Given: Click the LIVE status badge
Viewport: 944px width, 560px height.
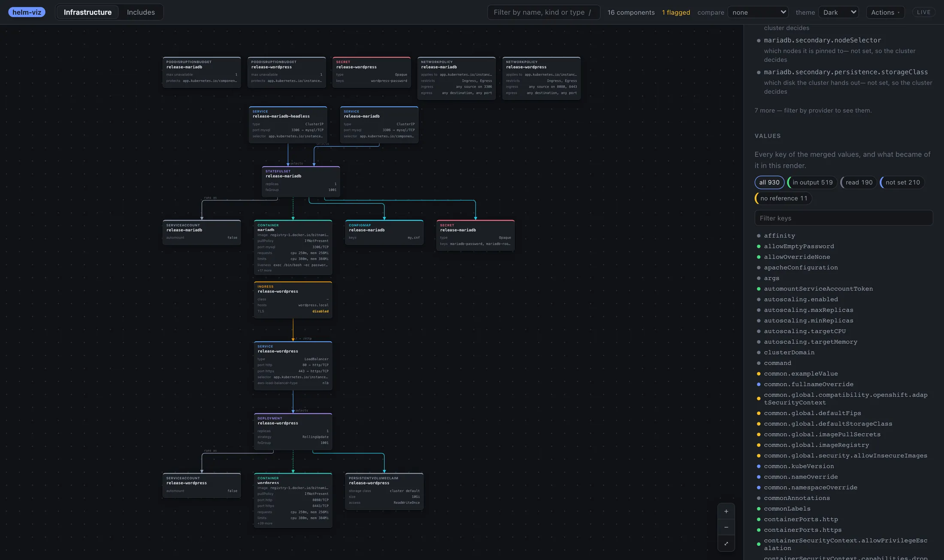Looking at the screenshot, I should [x=923, y=12].
